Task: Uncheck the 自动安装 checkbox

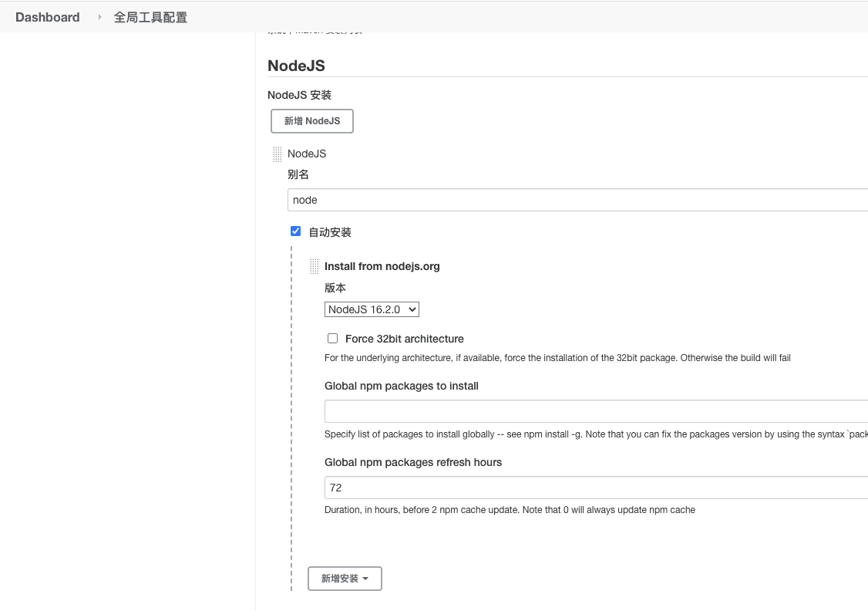Action: 295,231
